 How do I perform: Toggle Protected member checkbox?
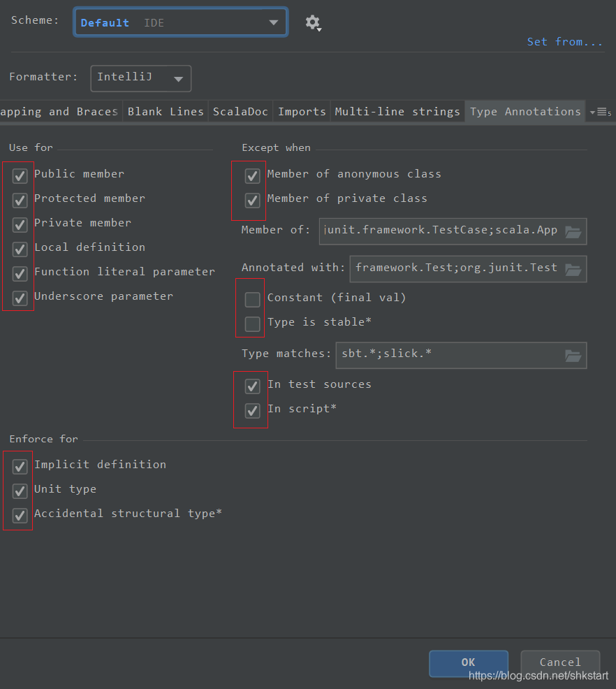click(x=20, y=201)
